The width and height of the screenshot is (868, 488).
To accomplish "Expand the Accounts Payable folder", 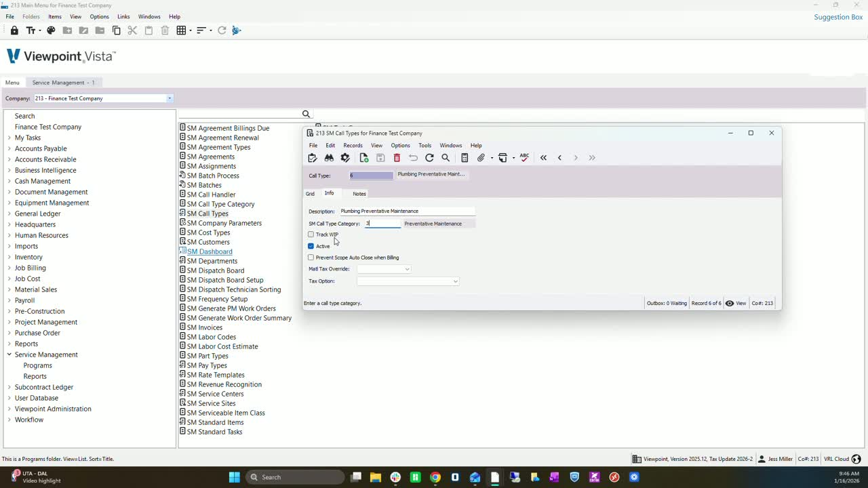I will 9,148.
